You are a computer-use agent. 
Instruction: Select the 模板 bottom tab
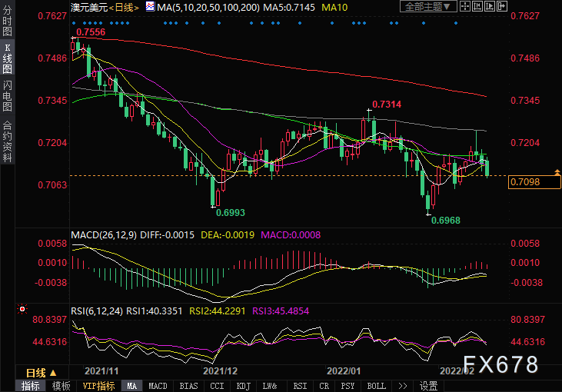61,386
